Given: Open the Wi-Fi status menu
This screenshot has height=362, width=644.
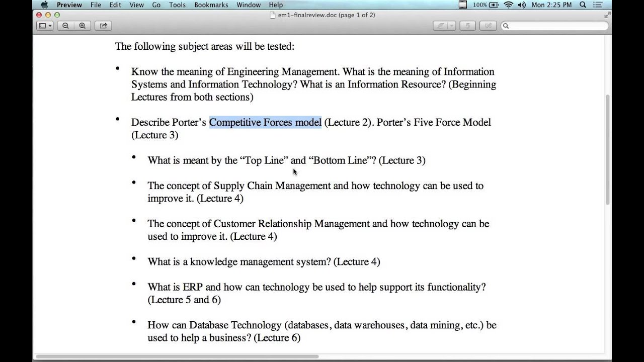Looking at the screenshot, I should coord(508,5).
